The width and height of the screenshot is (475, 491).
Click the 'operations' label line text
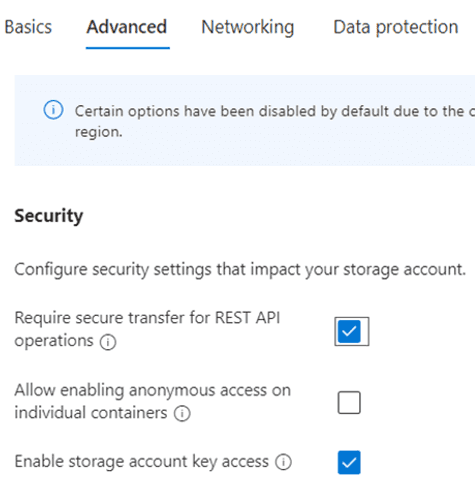coord(54,341)
